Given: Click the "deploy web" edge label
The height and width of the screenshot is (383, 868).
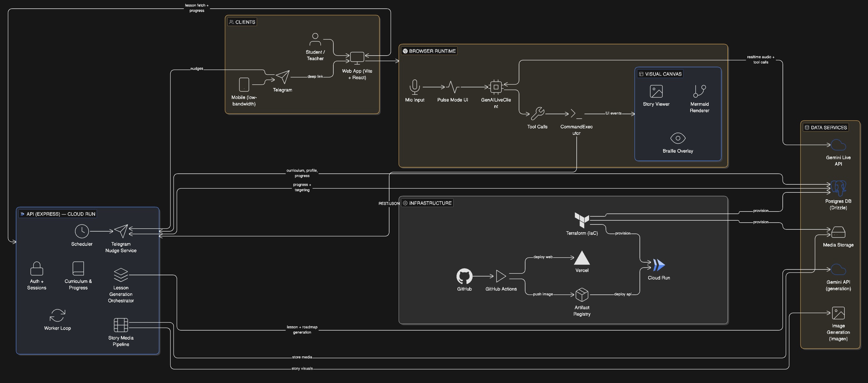Looking at the screenshot, I should [542, 257].
